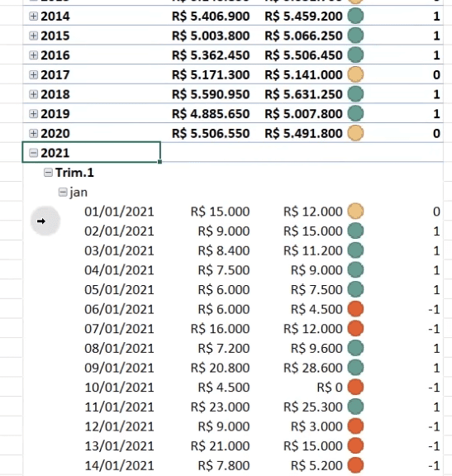Expand the 2018 year row
The image size is (452, 476).
(x=33, y=94)
